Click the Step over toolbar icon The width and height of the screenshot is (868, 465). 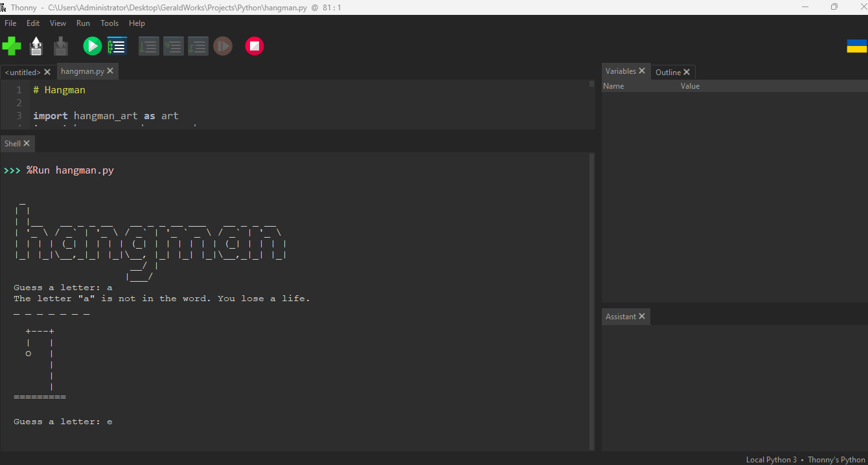point(149,46)
